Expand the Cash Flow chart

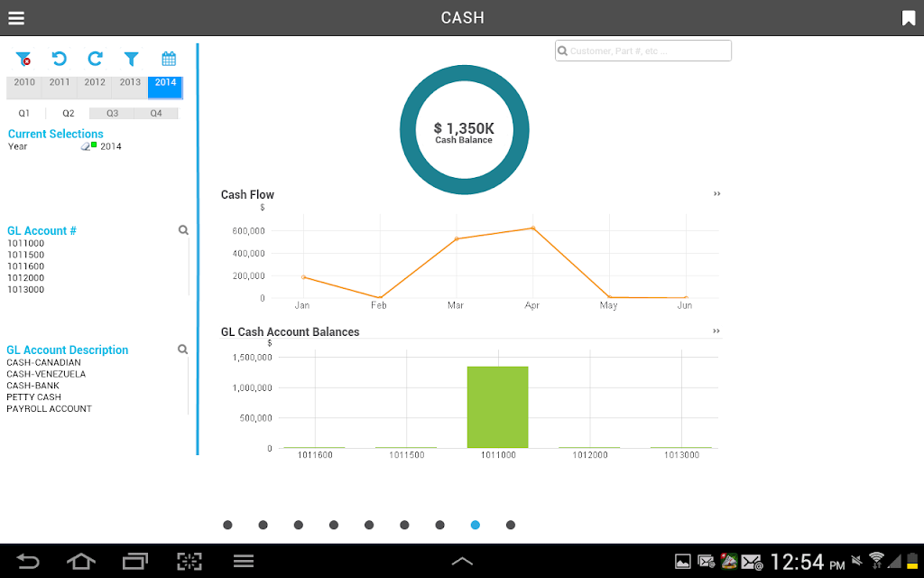[x=716, y=193]
